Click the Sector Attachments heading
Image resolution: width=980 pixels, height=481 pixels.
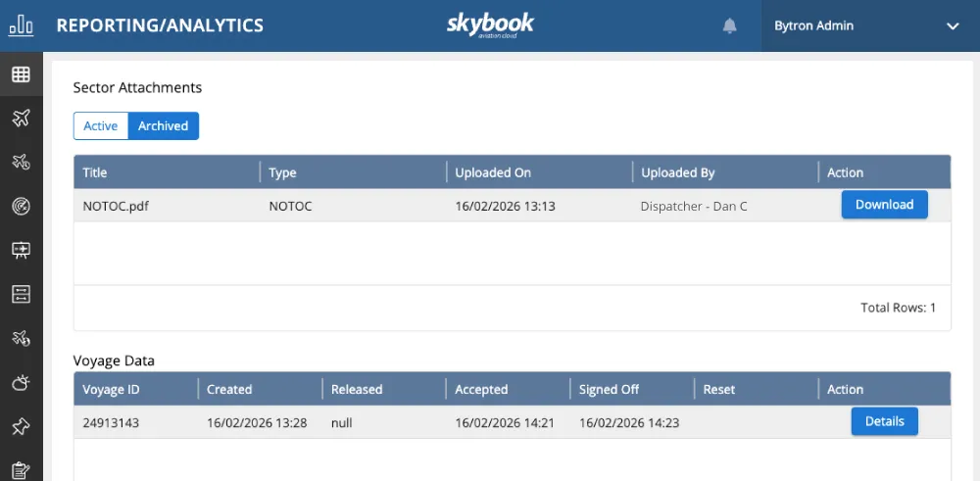pyautogui.click(x=137, y=87)
